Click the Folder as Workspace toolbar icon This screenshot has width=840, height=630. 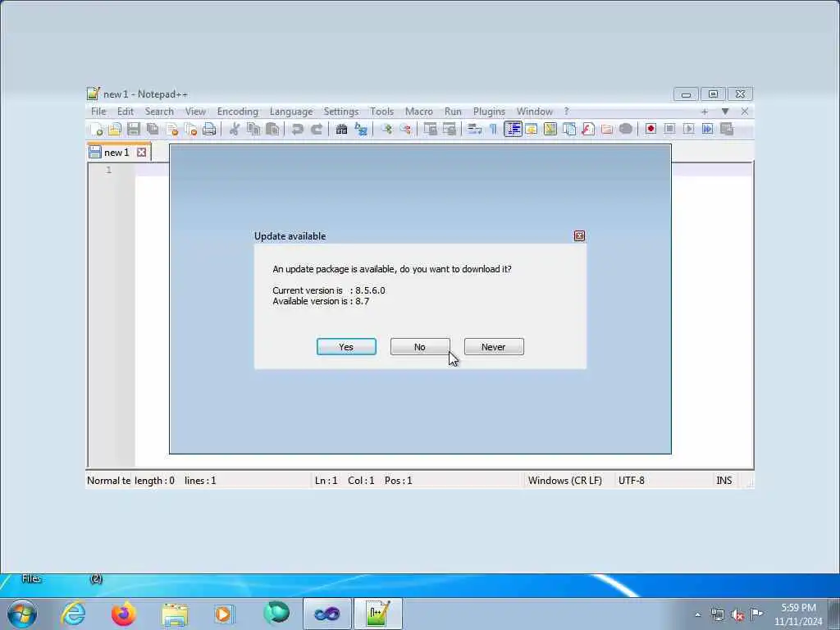[x=607, y=129]
